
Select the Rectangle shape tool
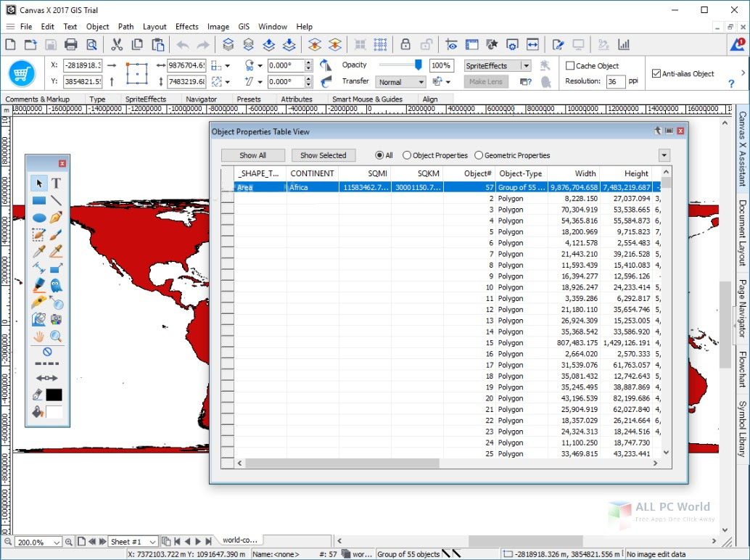[x=39, y=200]
